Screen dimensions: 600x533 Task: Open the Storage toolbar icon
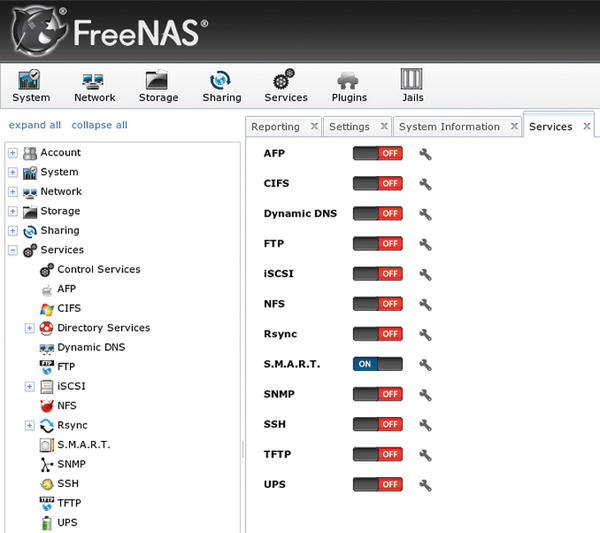click(x=158, y=86)
